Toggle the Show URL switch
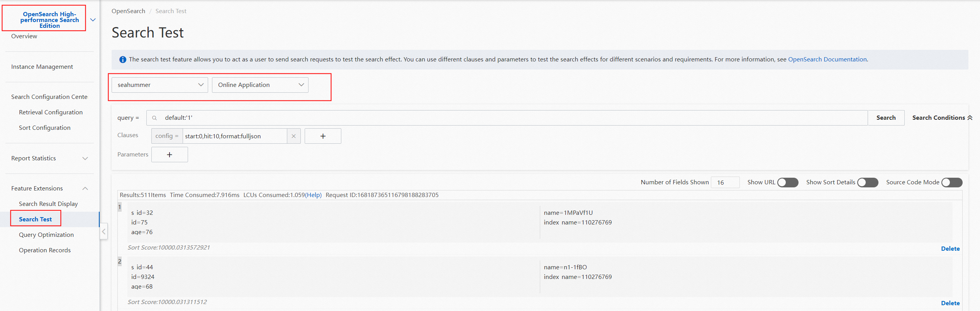Screen dimensions: 980x311 788,182
